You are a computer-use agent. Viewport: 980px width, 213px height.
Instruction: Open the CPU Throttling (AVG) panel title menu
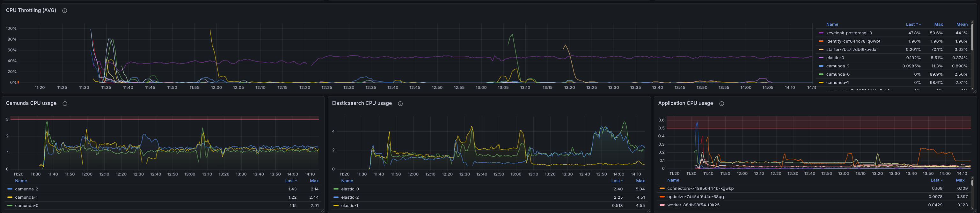pos(31,10)
